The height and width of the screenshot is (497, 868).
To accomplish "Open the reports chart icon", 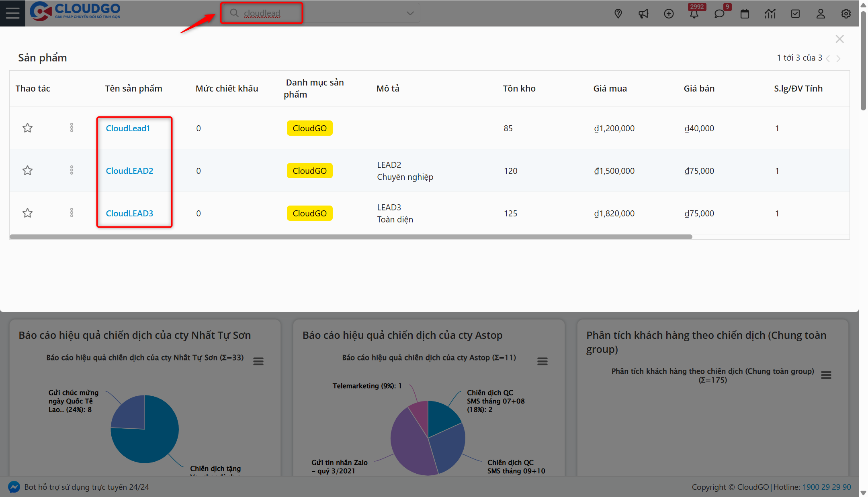I will pyautogui.click(x=770, y=14).
